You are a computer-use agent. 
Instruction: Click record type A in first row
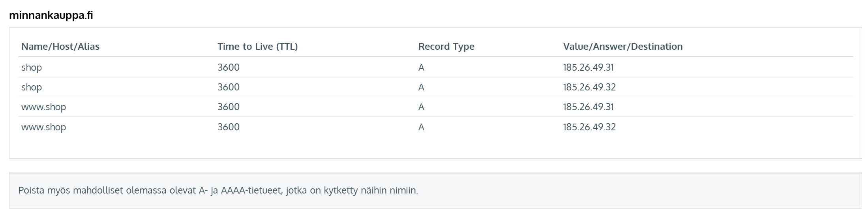[x=421, y=68]
